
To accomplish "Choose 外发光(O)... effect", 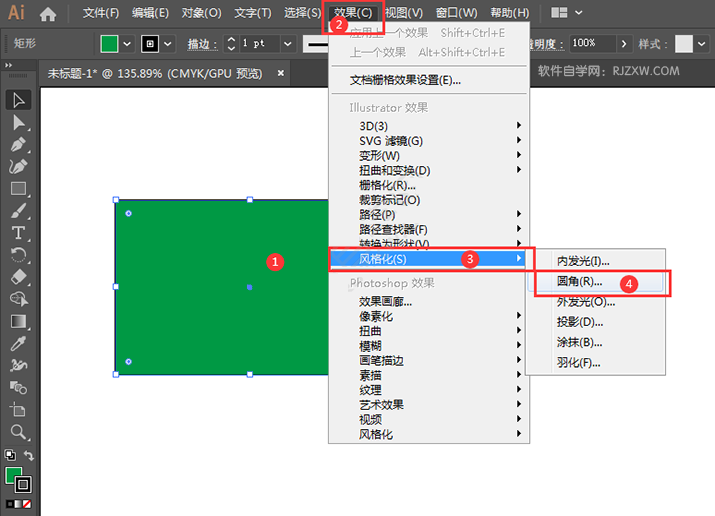I will pos(596,302).
